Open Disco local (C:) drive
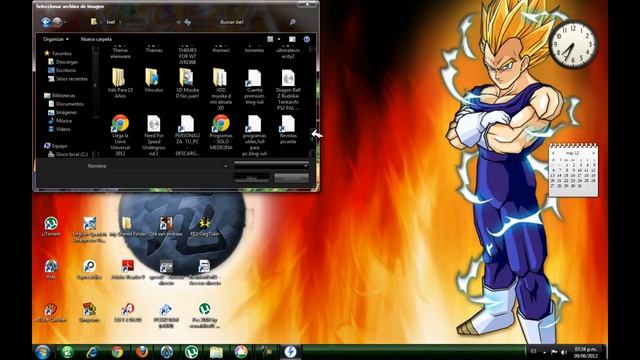 (x=68, y=154)
